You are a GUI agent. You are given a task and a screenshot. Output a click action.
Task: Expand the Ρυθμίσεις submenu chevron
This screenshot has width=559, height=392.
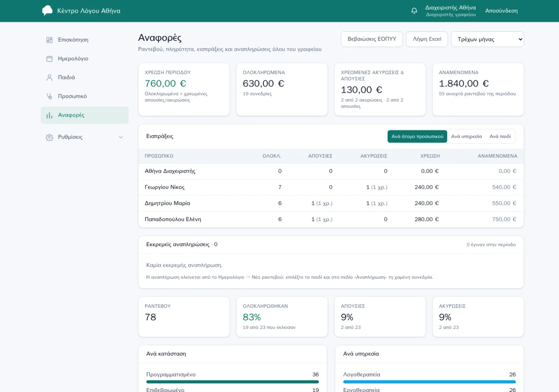pyautogui.click(x=121, y=137)
